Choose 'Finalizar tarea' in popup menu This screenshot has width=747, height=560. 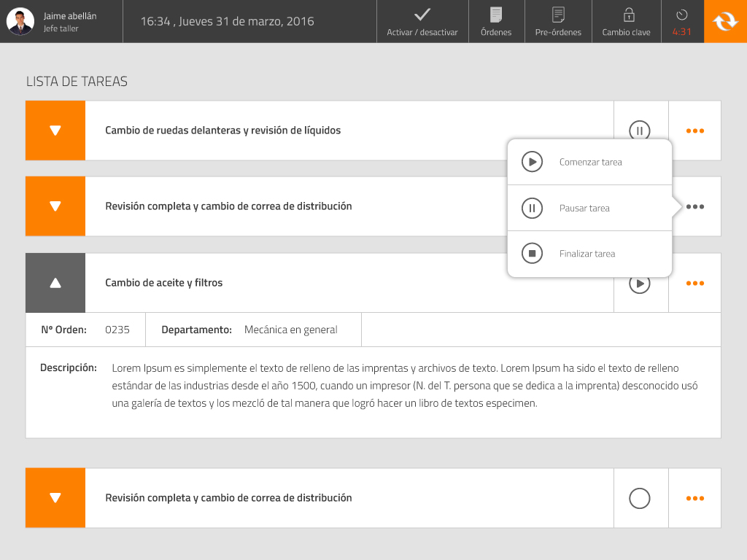click(x=589, y=254)
